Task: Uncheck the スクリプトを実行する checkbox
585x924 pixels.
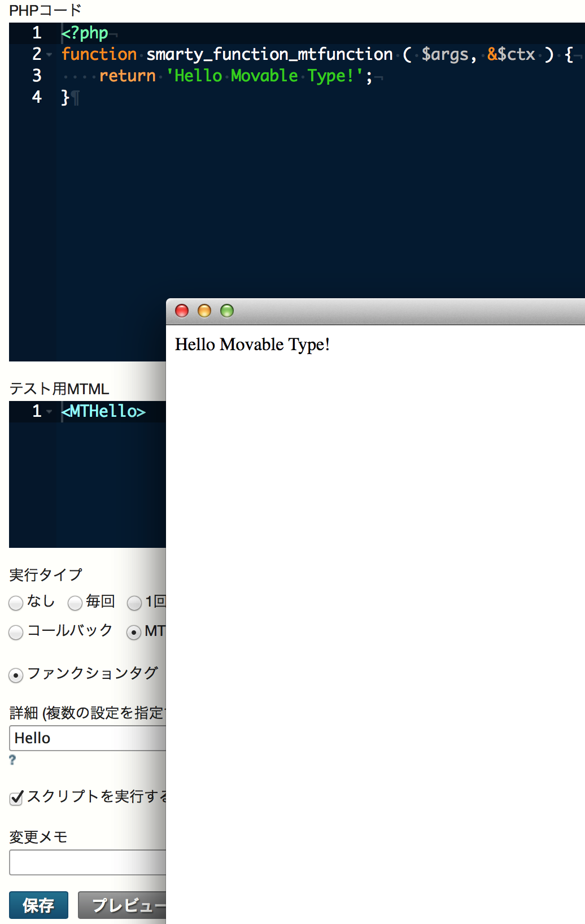Action: tap(16, 797)
